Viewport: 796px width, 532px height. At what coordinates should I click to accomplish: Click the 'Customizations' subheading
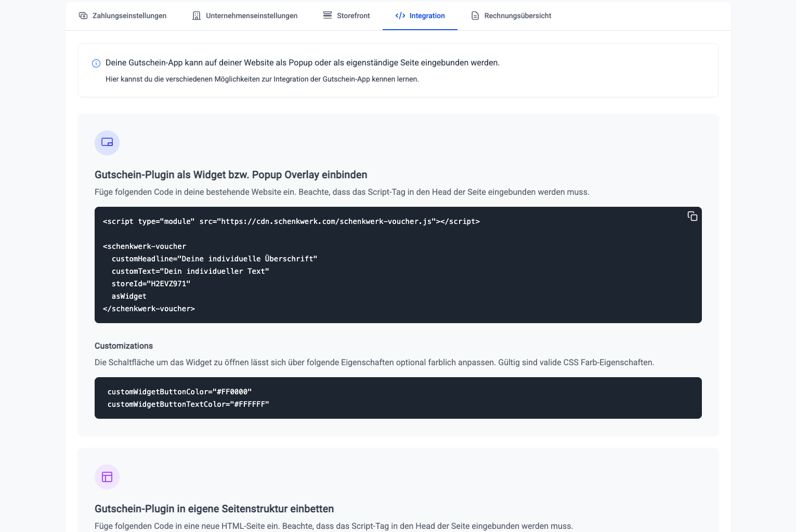point(124,346)
